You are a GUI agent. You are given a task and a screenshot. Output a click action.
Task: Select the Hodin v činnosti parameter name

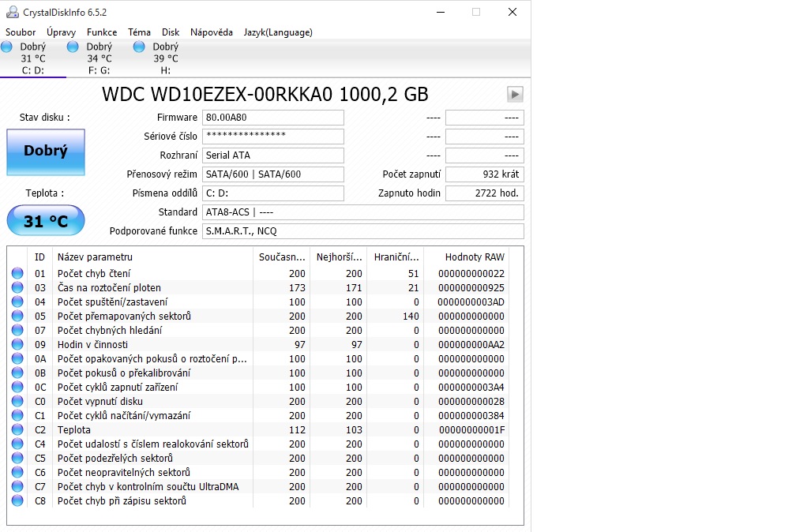(x=92, y=344)
